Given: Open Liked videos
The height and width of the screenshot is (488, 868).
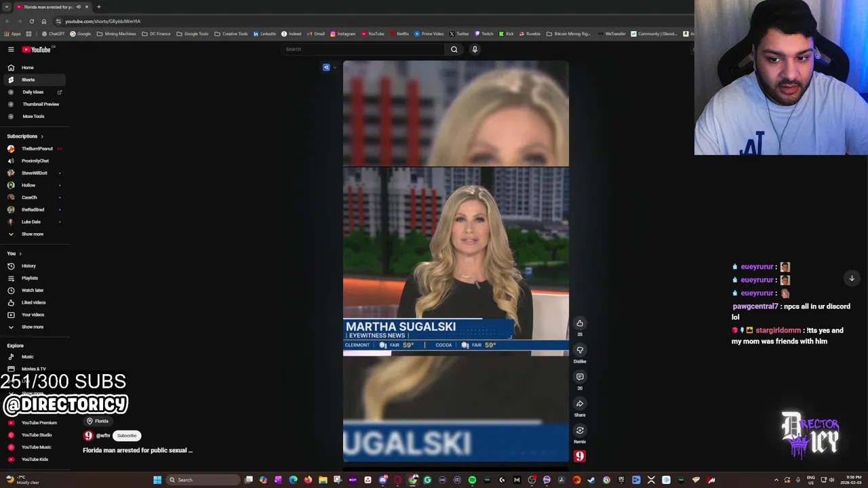Looking at the screenshot, I should pos(33,302).
